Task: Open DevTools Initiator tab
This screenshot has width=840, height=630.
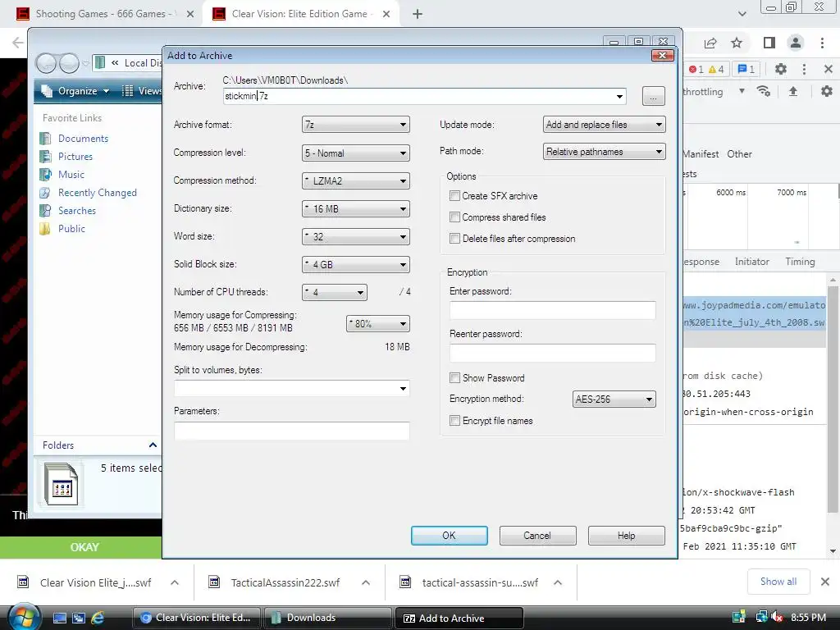Action: pos(751,262)
